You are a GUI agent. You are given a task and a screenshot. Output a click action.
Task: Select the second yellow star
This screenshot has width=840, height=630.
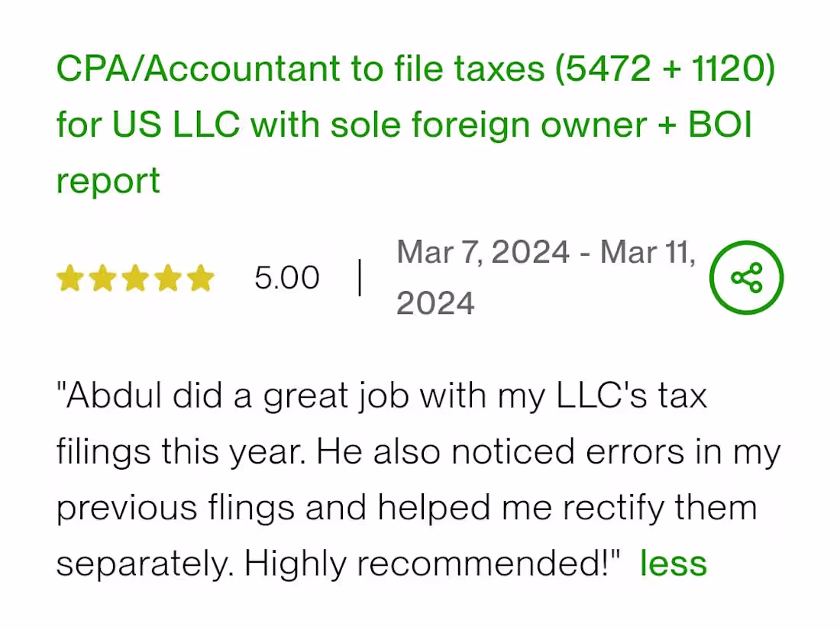[103, 277]
